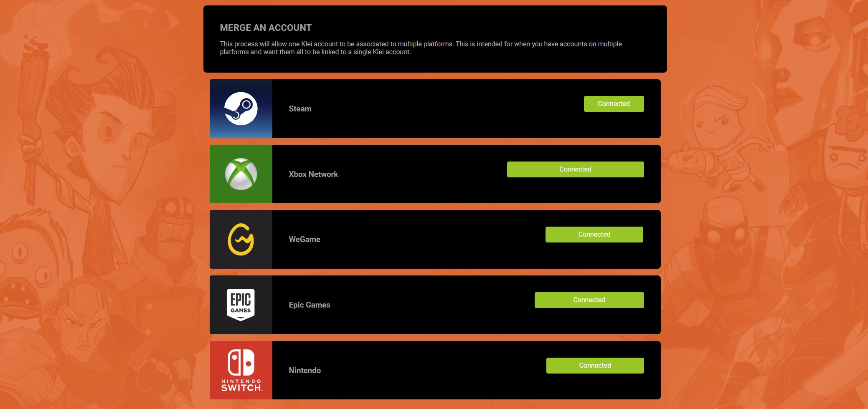Select the Xbox Network name text

click(313, 174)
